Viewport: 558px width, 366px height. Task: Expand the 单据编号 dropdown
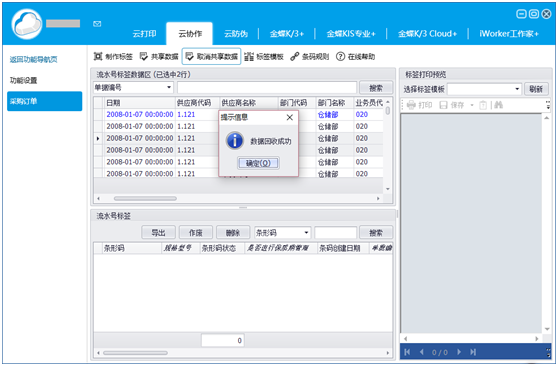(169, 87)
